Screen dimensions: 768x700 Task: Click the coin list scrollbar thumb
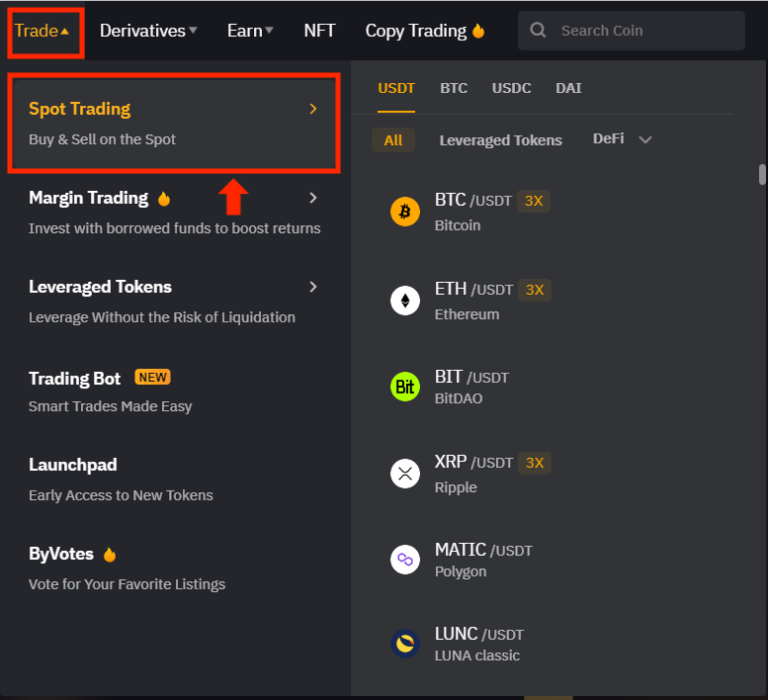(762, 174)
